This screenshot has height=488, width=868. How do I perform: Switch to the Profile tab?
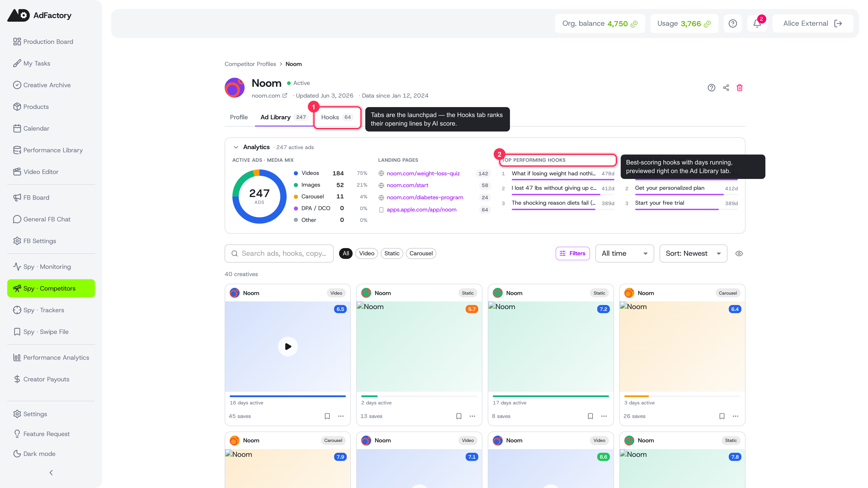(238, 117)
